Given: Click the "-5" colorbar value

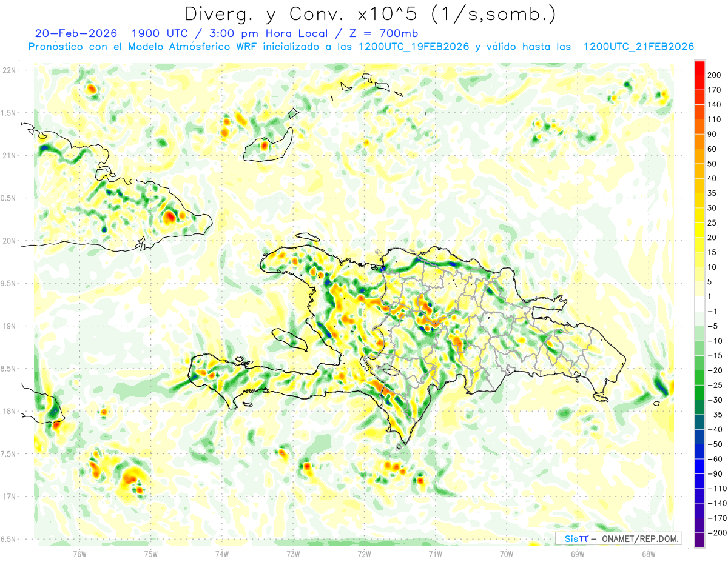Looking at the screenshot, I should tap(714, 326).
